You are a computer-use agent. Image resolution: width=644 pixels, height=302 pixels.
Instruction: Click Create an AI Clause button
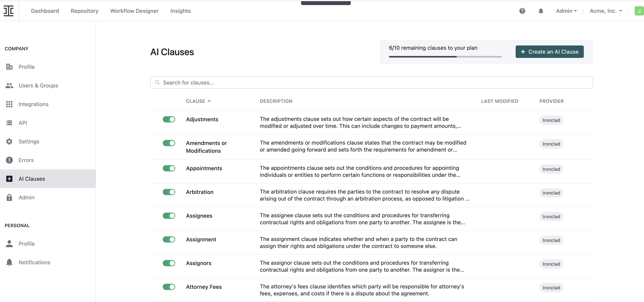[x=549, y=51]
